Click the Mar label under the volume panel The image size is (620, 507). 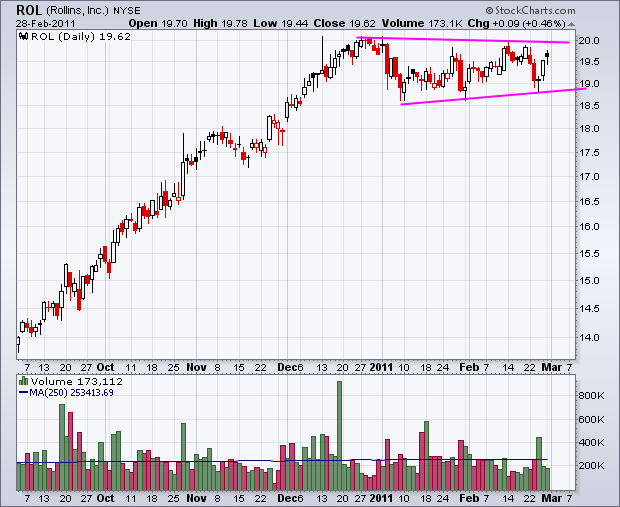point(552,498)
